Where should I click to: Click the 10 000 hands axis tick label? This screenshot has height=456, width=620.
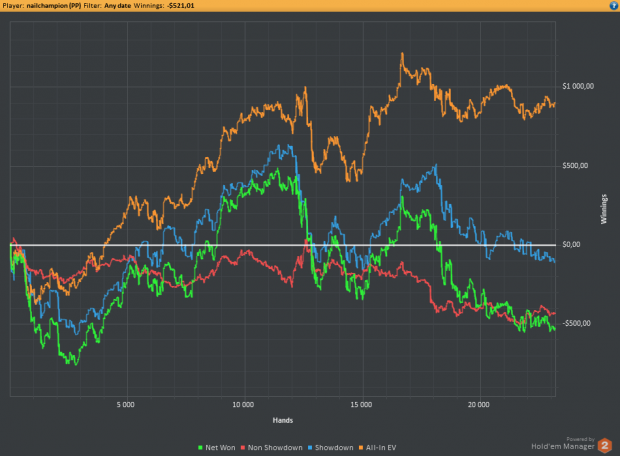pyautogui.click(x=243, y=405)
